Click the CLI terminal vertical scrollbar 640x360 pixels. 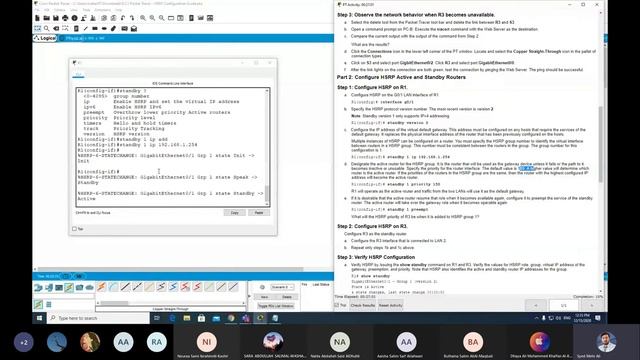coord(267,147)
